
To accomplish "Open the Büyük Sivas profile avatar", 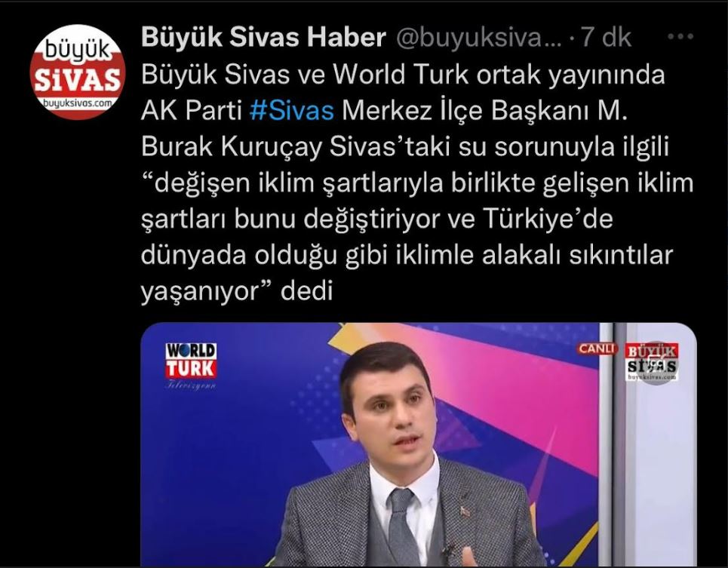I will tap(78, 72).
